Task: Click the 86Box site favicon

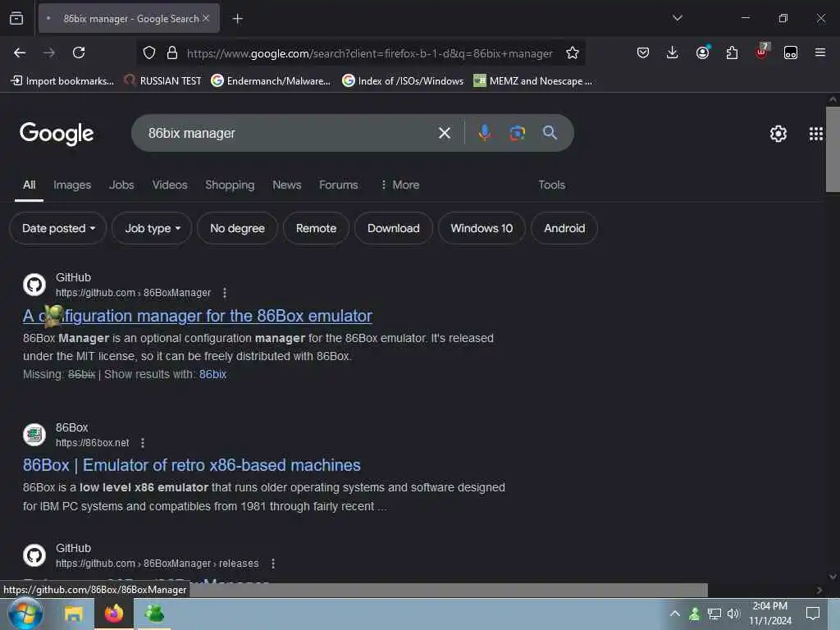Action: coord(34,435)
